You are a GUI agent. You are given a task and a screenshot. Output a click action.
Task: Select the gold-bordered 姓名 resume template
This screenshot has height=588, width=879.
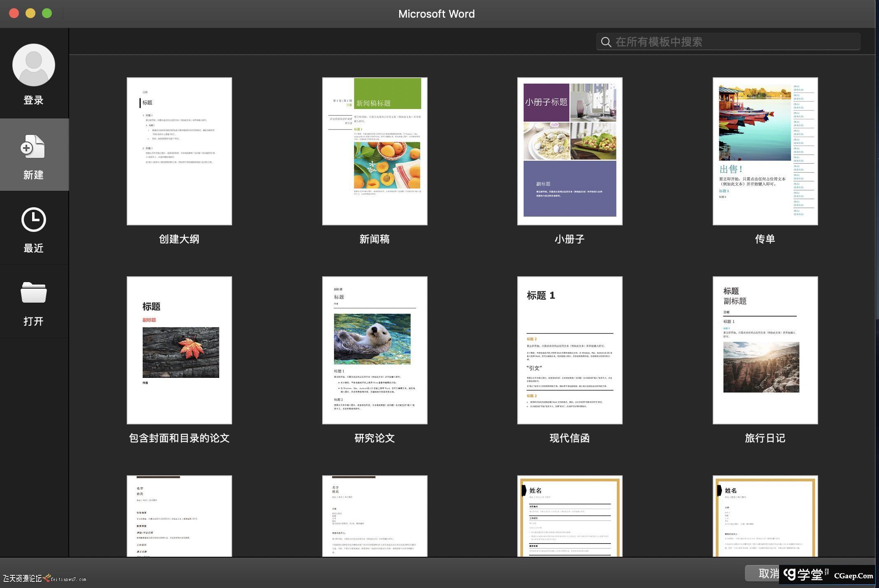tap(570, 516)
